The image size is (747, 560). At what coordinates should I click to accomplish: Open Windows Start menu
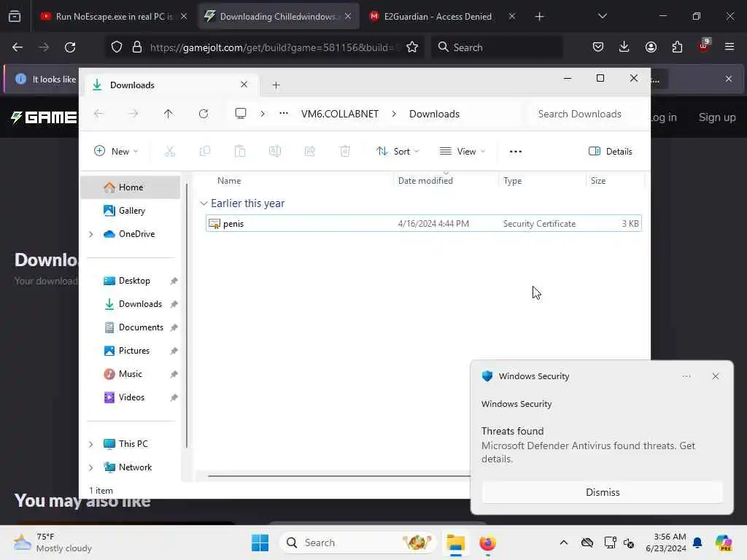click(x=260, y=542)
